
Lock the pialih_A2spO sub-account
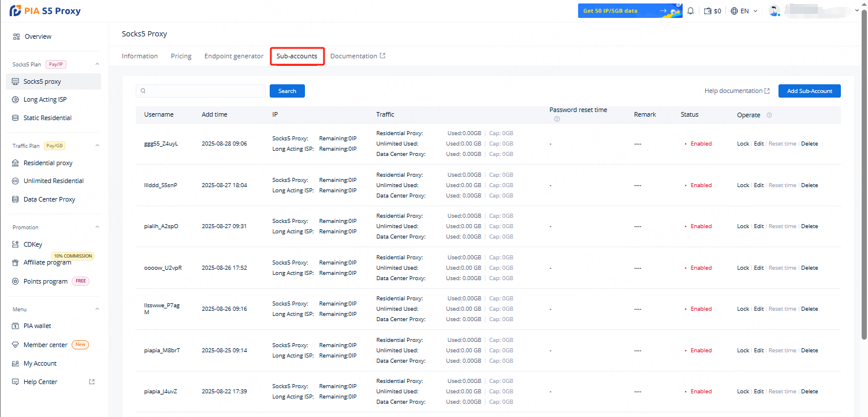pyautogui.click(x=743, y=226)
